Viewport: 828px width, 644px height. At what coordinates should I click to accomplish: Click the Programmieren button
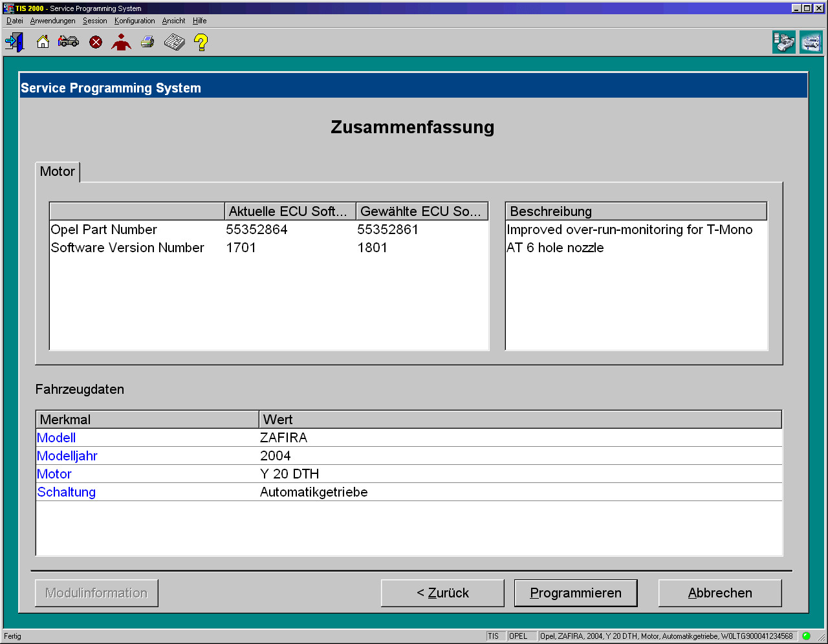pos(576,593)
